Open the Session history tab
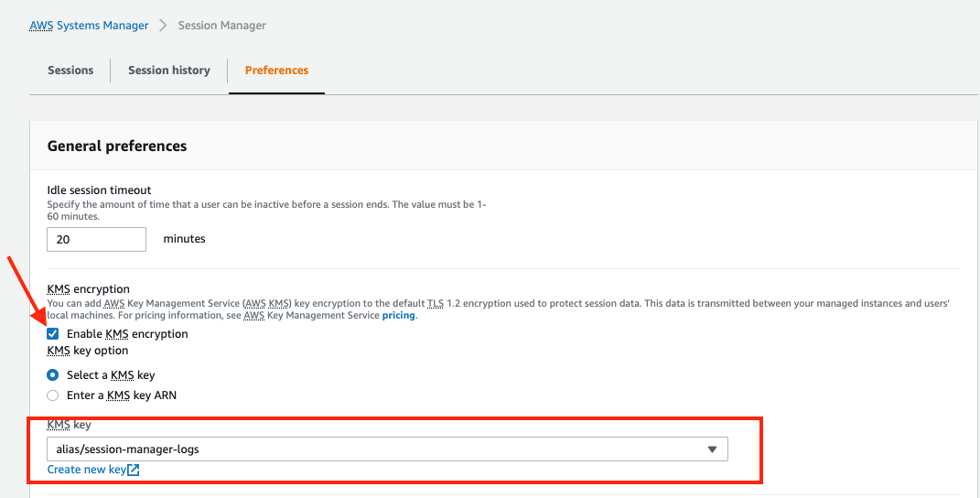This screenshot has width=980, height=498. [168, 70]
